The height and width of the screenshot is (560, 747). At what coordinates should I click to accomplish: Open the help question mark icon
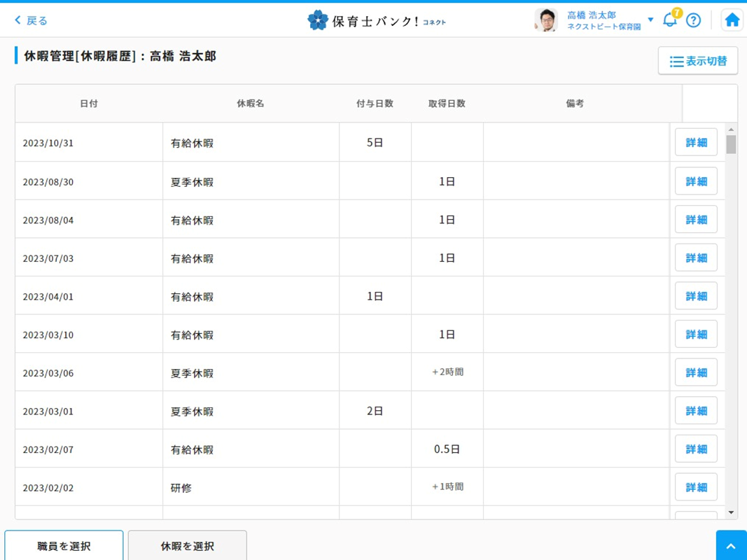(693, 20)
